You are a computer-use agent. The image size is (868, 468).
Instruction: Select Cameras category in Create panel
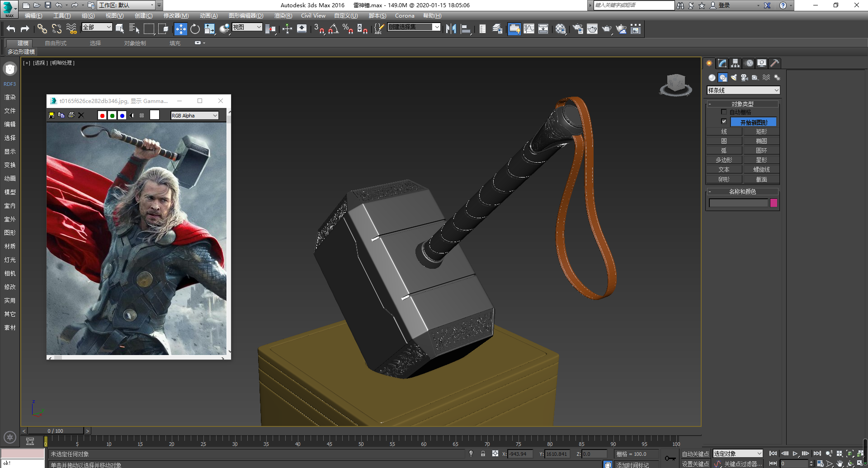745,78
